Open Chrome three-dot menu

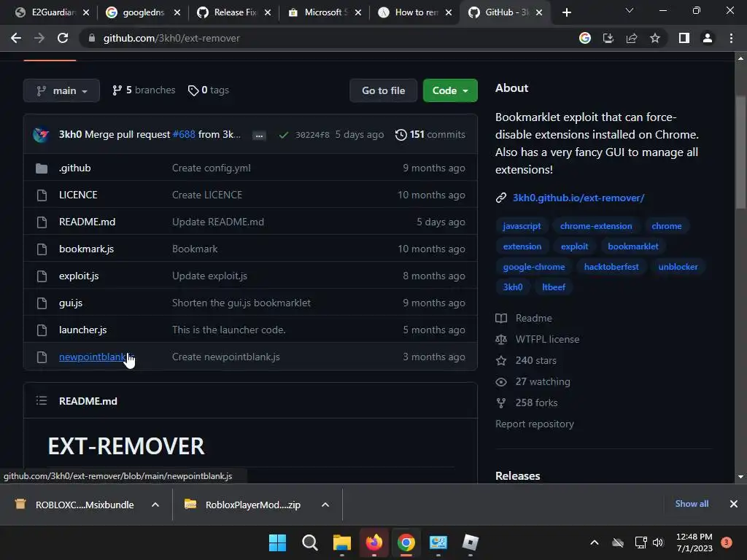tap(731, 38)
